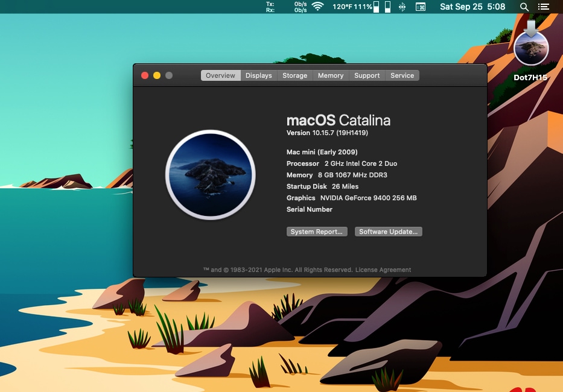Go to the Support tab
The width and height of the screenshot is (563, 392).
(367, 75)
